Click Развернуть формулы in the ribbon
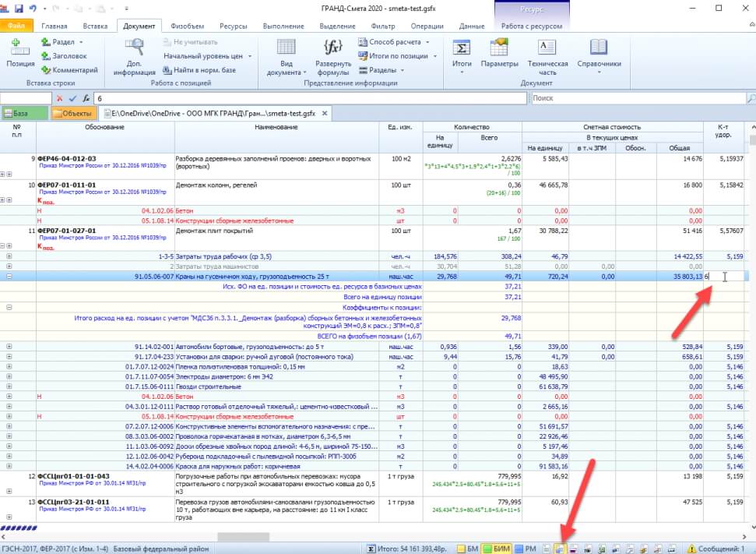This screenshot has height=554, width=756. [x=332, y=57]
